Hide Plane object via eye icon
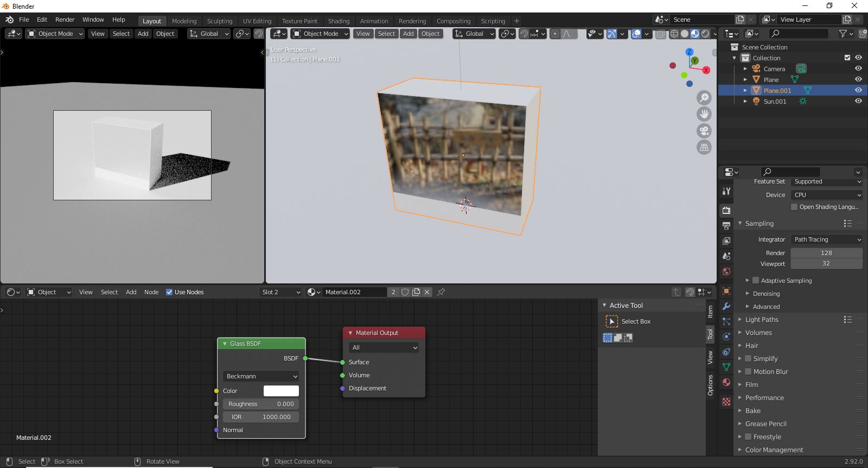Image resolution: width=868 pixels, height=468 pixels. [x=858, y=79]
